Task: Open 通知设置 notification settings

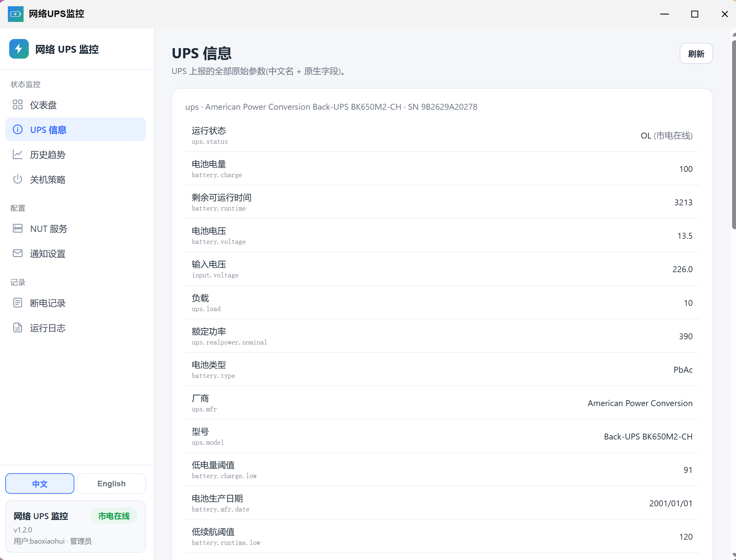Action: point(76,253)
